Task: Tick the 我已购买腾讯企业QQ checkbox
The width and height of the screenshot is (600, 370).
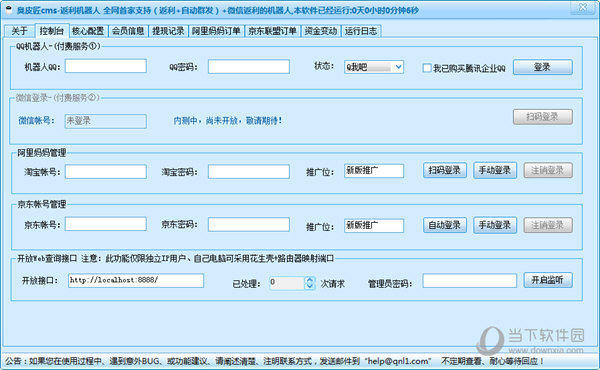Action: (427, 68)
